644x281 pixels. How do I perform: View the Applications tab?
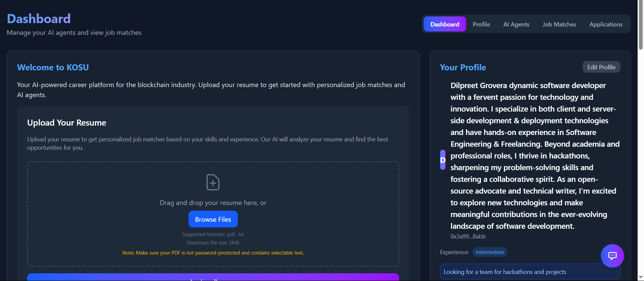click(x=606, y=24)
